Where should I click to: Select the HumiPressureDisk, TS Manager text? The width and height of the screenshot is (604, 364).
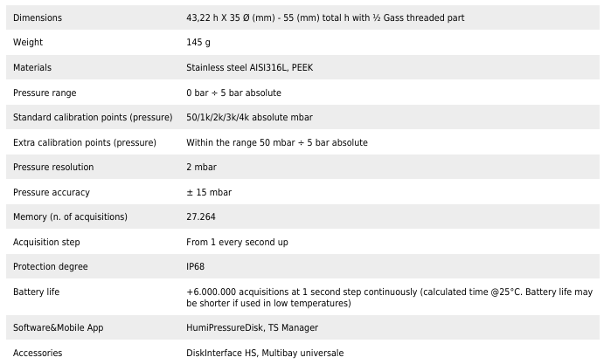(252, 327)
